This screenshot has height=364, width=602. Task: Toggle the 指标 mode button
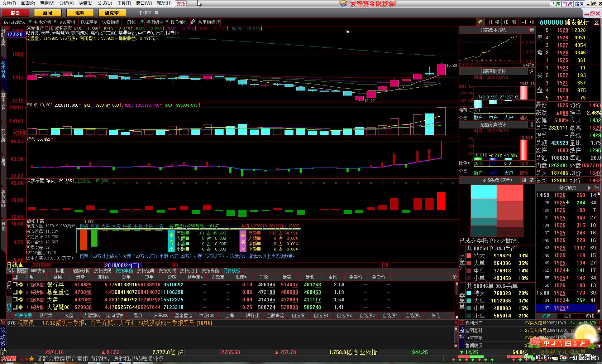[x=11, y=271]
